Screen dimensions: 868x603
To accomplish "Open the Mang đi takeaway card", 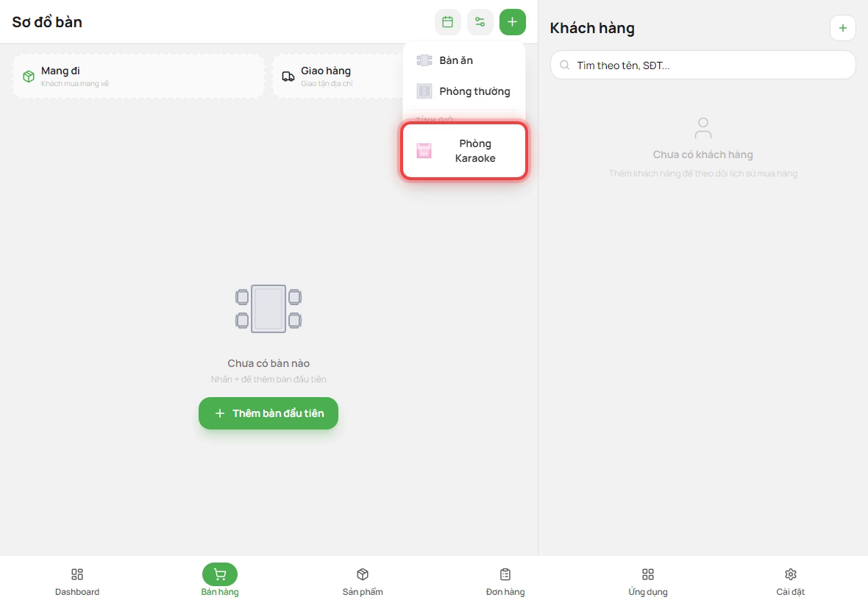I will (x=138, y=76).
